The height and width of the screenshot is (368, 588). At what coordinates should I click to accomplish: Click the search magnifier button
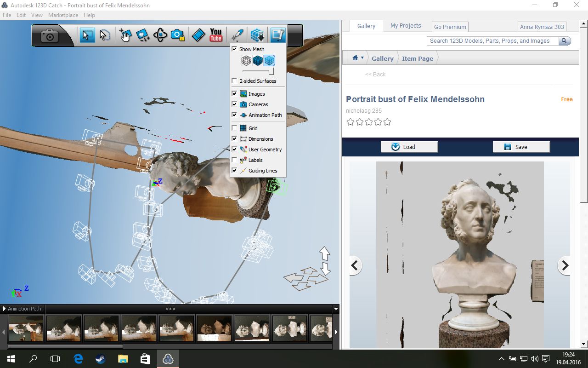(565, 41)
